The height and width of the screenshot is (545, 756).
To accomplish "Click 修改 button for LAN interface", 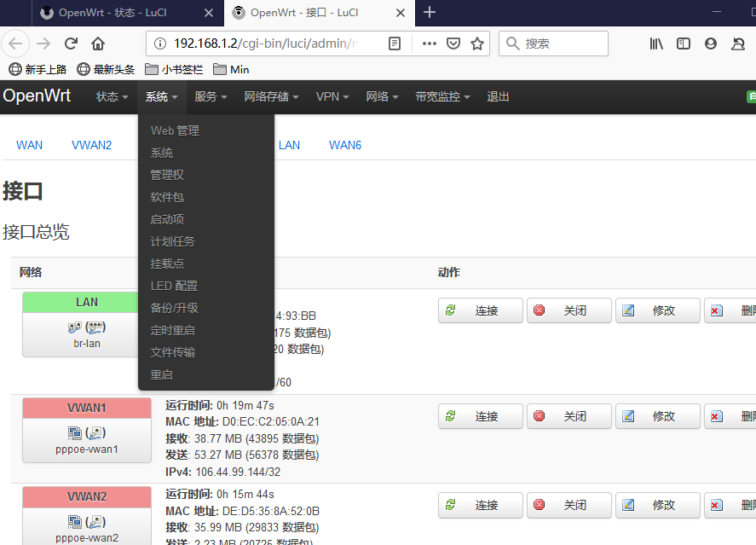I will point(658,310).
